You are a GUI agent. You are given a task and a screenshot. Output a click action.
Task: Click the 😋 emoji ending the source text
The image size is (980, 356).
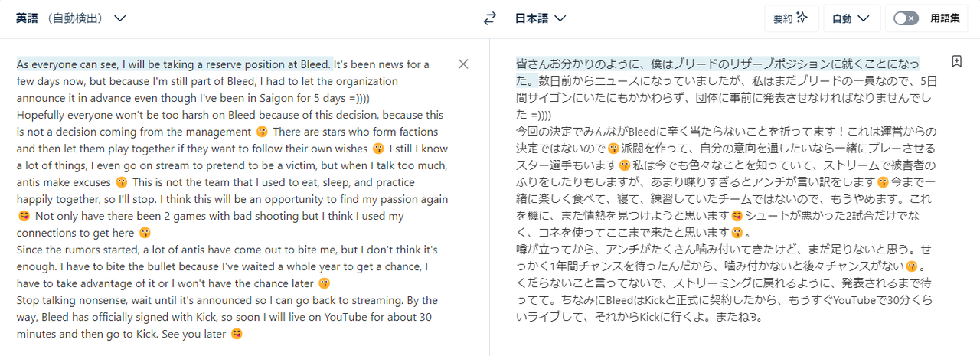point(236,334)
